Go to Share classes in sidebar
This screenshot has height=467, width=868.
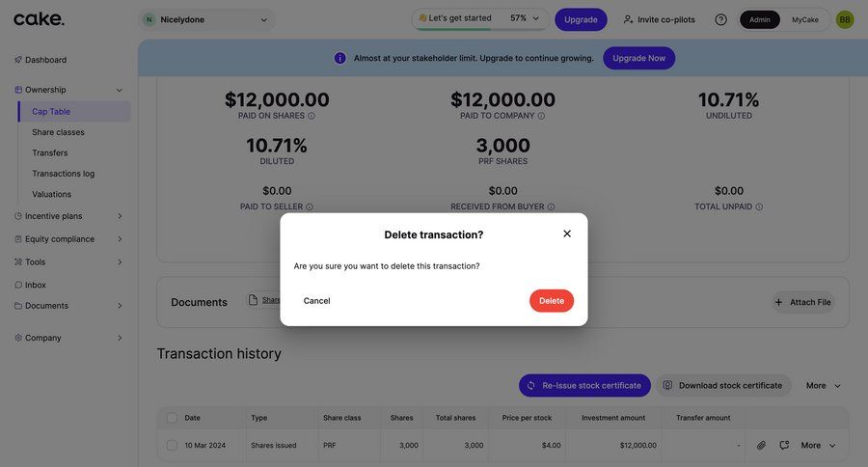pyautogui.click(x=58, y=132)
